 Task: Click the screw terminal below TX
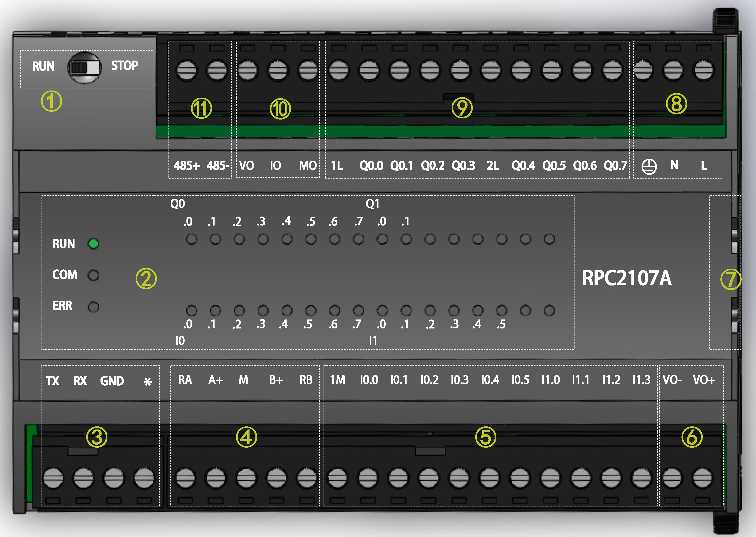(53, 478)
